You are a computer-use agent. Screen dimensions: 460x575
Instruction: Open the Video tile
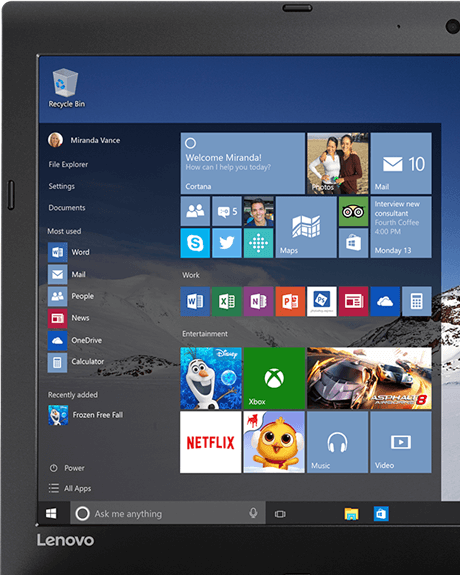[401, 442]
